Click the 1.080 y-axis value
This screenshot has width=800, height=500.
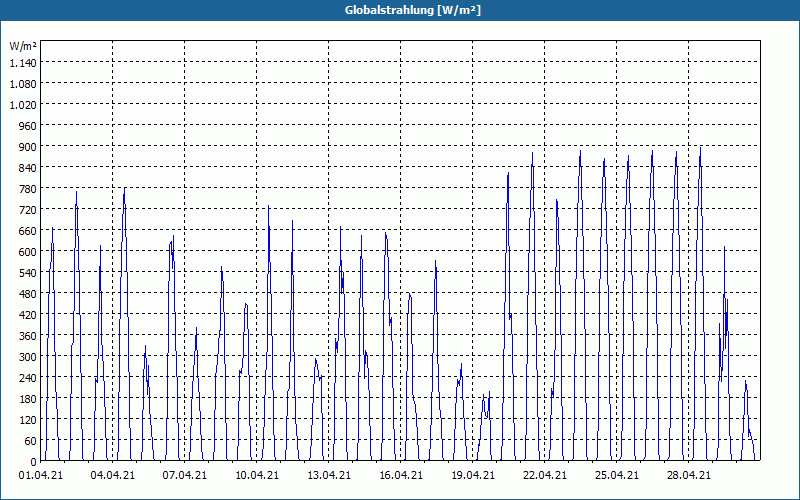[23, 84]
